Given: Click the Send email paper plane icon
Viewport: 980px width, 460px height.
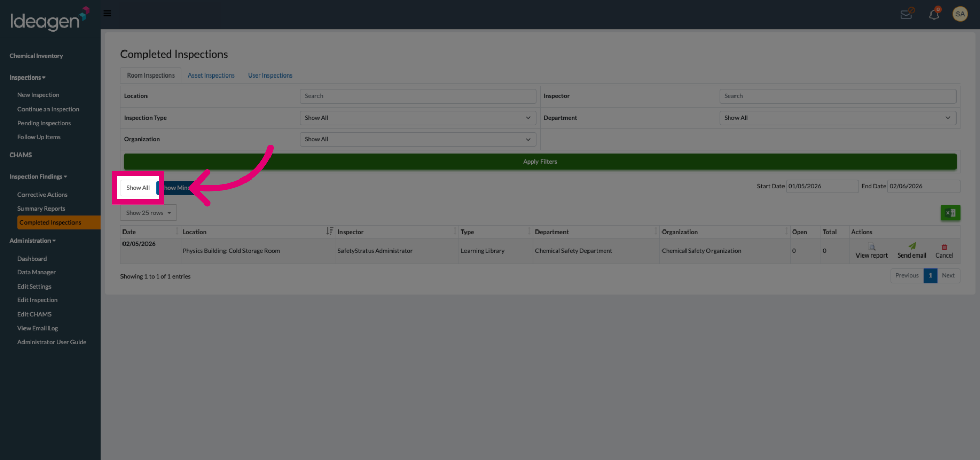Looking at the screenshot, I should pos(912,246).
